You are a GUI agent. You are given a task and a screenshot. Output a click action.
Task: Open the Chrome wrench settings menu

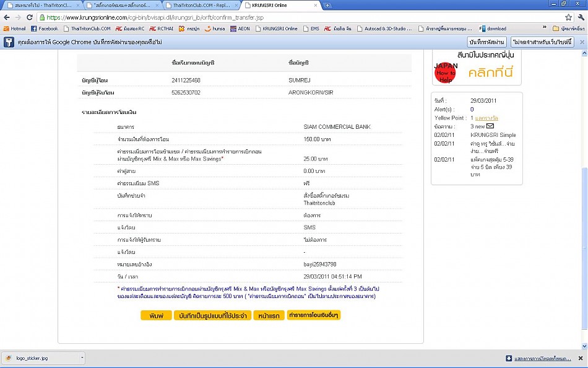[x=581, y=17]
